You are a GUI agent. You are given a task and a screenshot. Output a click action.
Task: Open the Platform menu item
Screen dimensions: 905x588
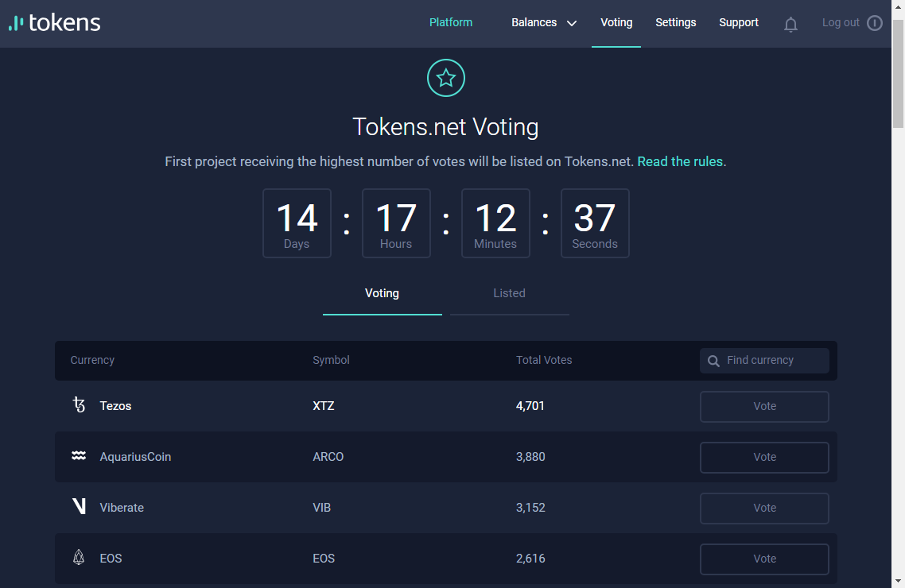(451, 22)
